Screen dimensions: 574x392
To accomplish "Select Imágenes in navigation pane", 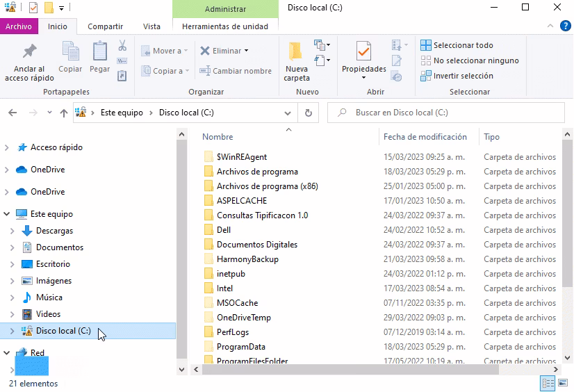I will (54, 281).
